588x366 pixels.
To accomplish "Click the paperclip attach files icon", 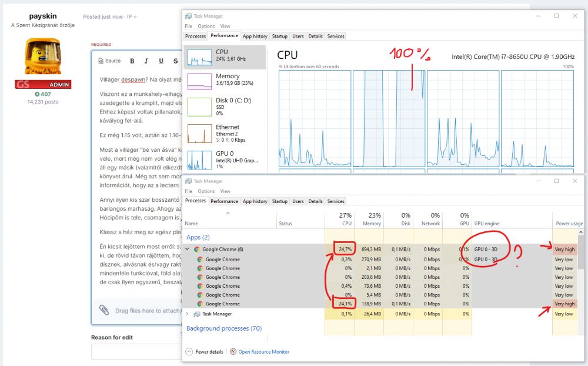I will pyautogui.click(x=104, y=310).
